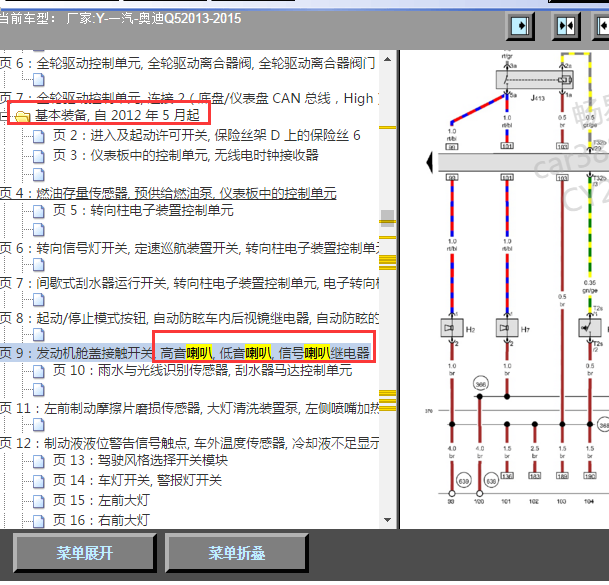Click track number 102 at diagram bottom
This screenshot has height=585, width=609.
[534, 501]
